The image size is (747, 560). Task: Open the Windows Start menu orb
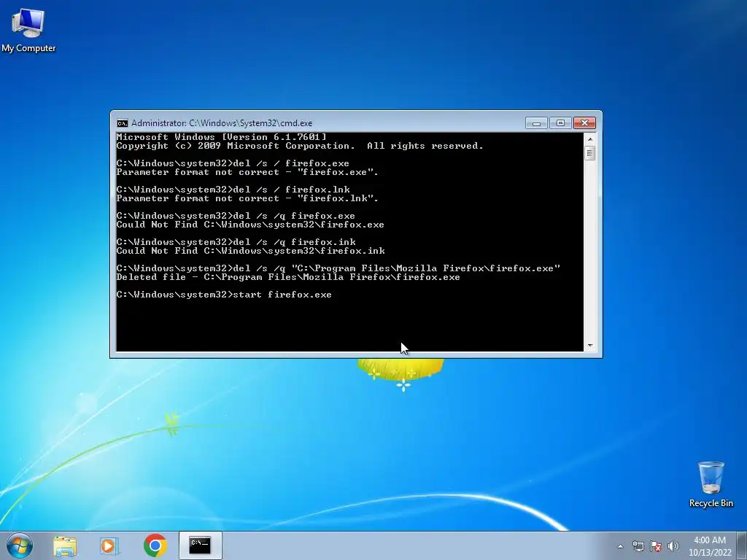20,545
